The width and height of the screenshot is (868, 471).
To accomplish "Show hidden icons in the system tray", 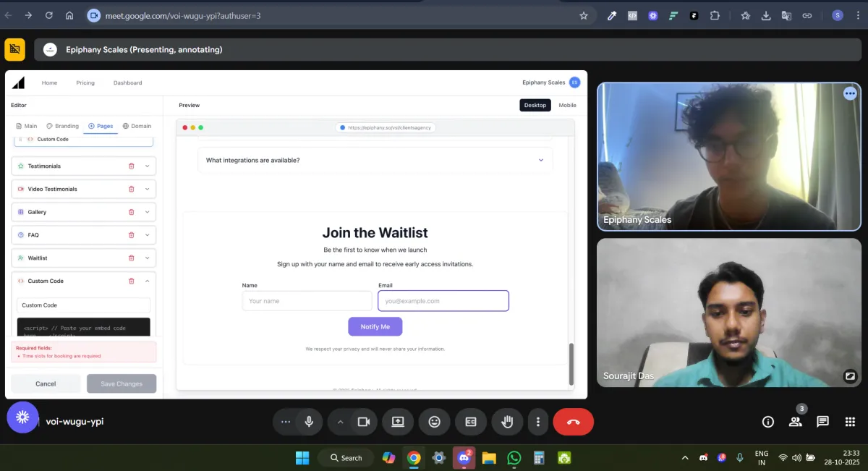I will tap(685, 457).
